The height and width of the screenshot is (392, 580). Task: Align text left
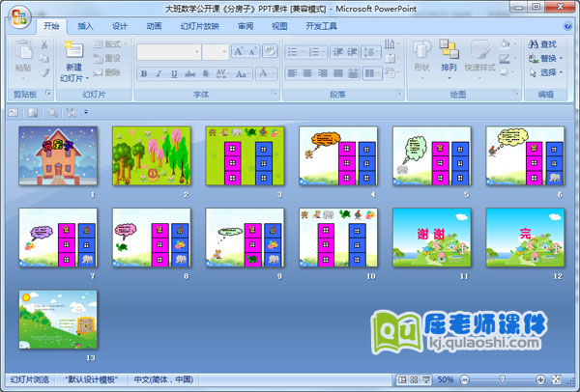pyautogui.click(x=292, y=73)
